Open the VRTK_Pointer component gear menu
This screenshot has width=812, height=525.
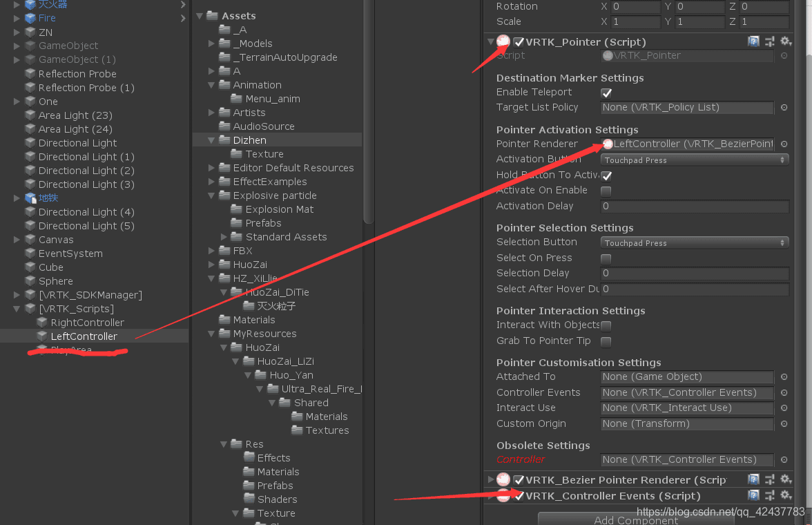pyautogui.click(x=785, y=42)
